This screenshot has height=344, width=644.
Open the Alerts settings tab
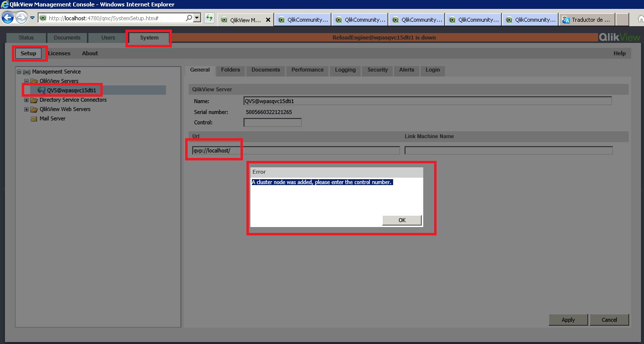pyautogui.click(x=406, y=70)
